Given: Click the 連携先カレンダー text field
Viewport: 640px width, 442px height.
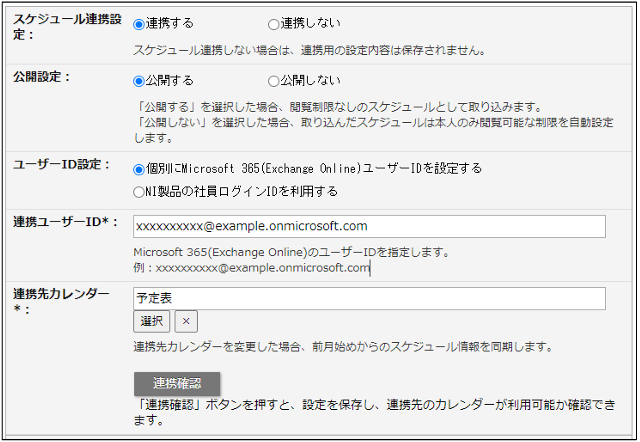Looking at the screenshot, I should 369,298.
